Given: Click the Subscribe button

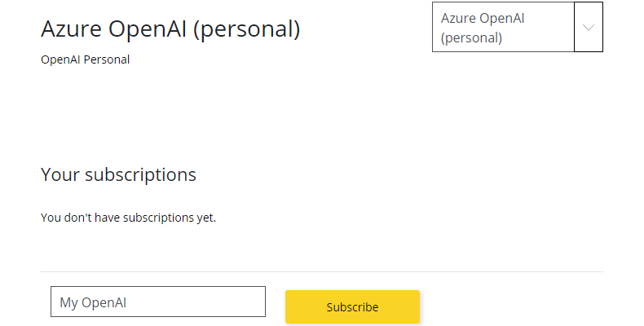Looking at the screenshot, I should click(352, 306).
